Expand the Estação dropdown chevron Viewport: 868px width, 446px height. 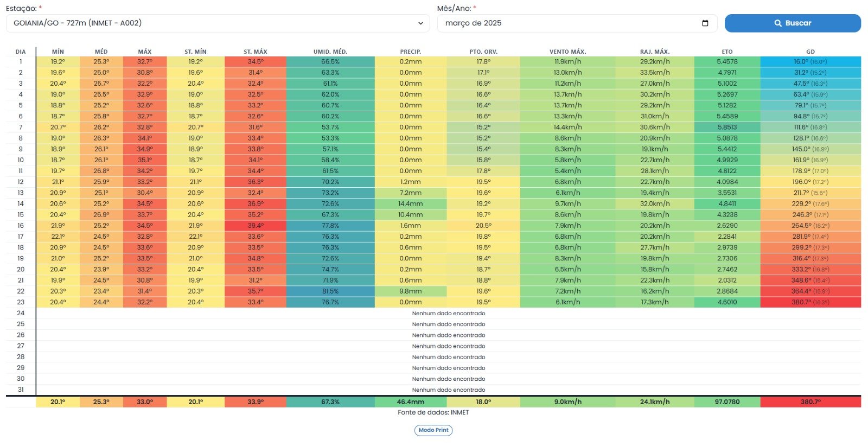coord(420,23)
